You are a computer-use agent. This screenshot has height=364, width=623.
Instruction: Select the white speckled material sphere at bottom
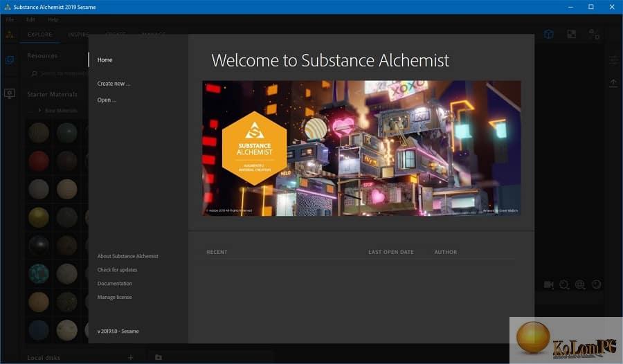click(x=66, y=330)
